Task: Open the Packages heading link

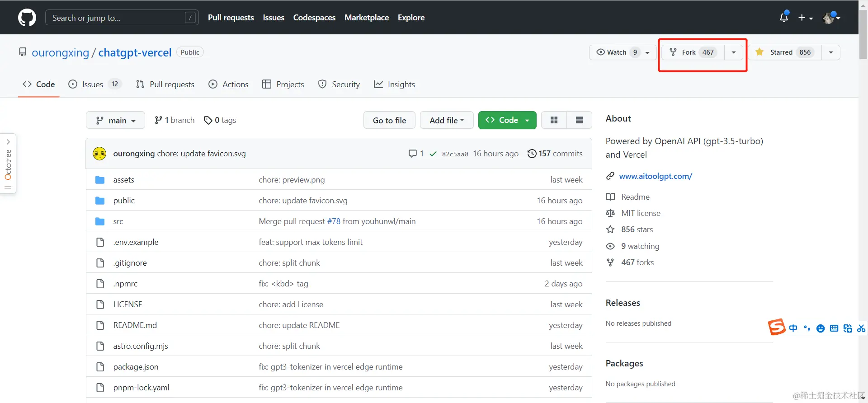Action: pos(624,363)
